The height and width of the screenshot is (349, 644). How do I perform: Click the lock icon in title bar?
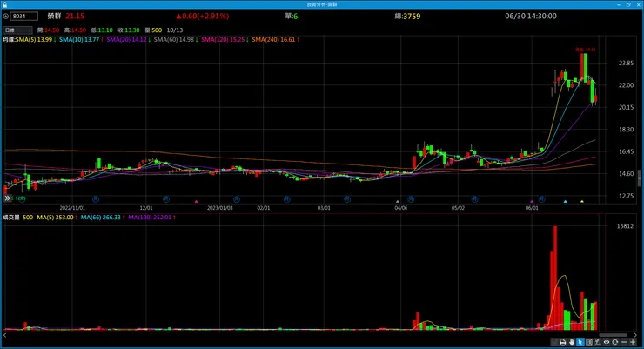point(4,4)
